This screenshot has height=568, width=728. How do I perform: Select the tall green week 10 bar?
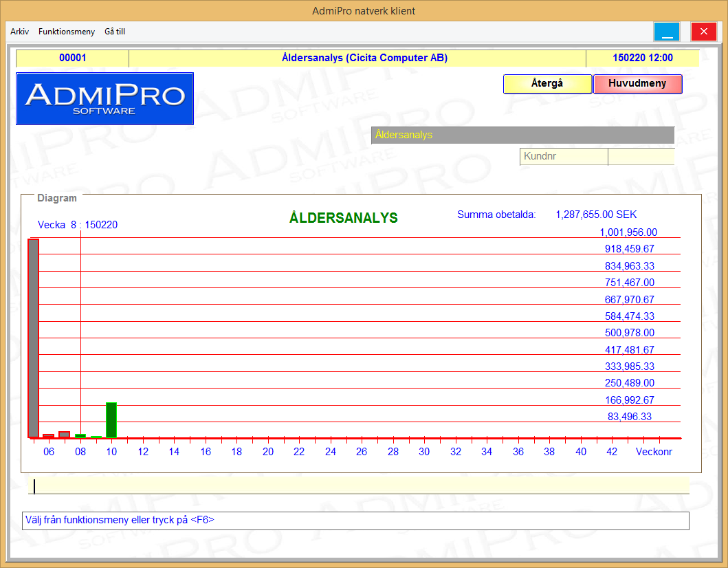[x=111, y=419]
